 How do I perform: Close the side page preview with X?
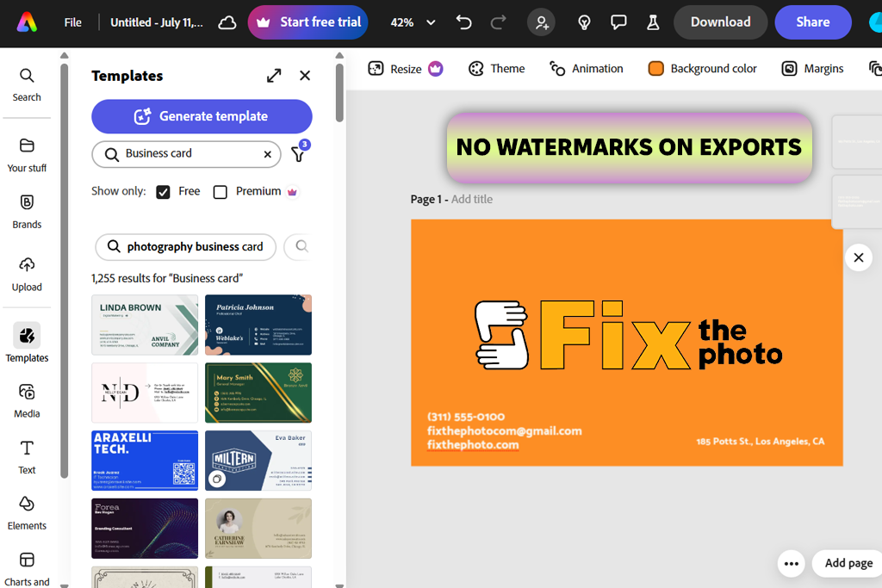tap(859, 257)
